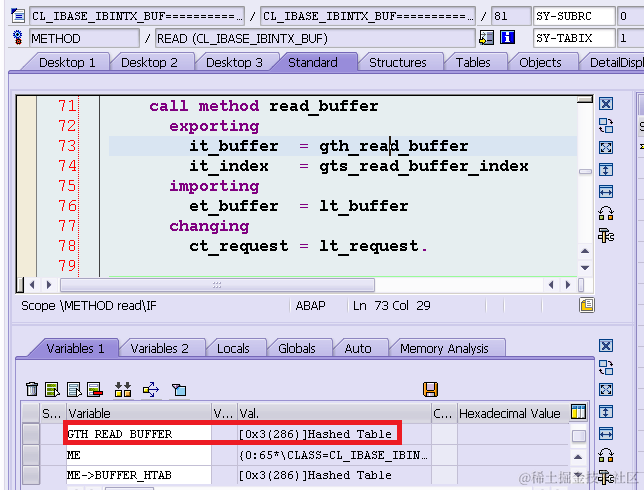
Task: Swap the variables tool icon
Action: pos(606,368)
